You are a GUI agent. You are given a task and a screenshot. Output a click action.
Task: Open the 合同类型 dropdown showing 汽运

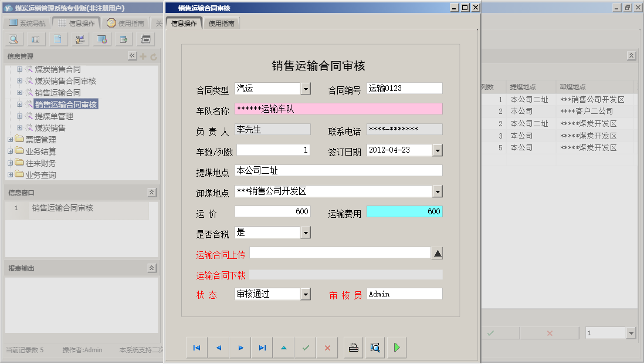tap(306, 88)
